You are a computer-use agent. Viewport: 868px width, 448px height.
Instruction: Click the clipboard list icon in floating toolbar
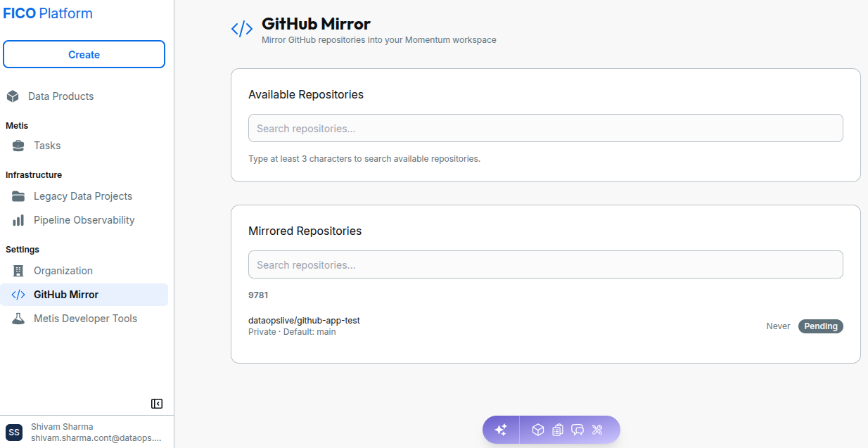(558, 430)
